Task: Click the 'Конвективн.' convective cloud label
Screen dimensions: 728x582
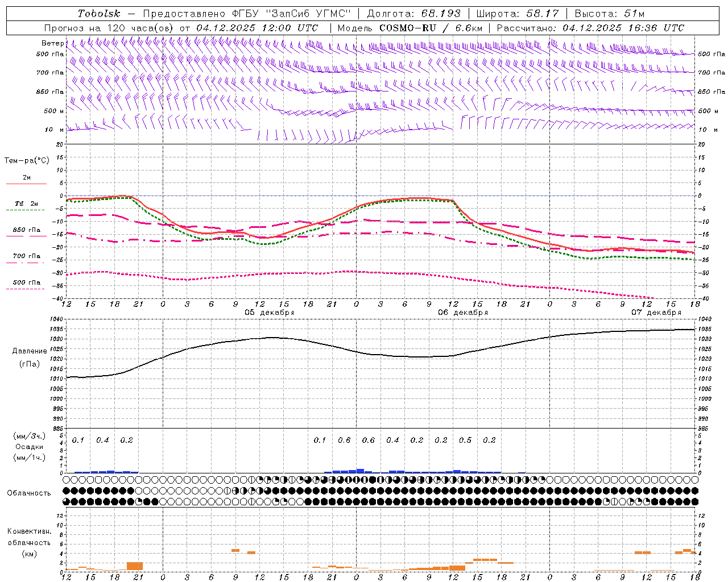Action: pyautogui.click(x=30, y=531)
